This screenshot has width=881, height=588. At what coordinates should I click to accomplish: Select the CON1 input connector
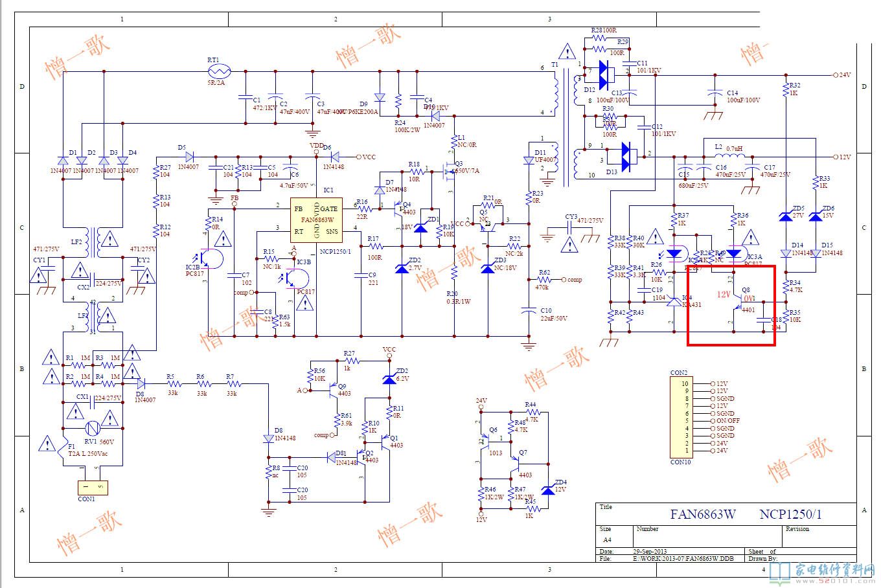point(92,488)
